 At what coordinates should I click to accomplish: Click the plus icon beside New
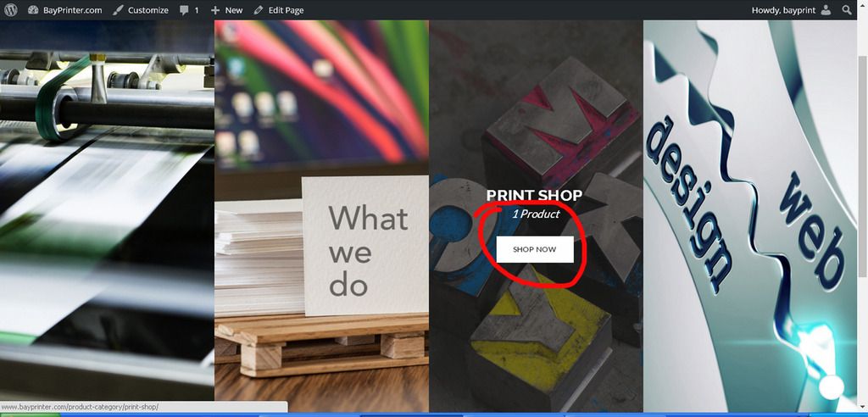pyautogui.click(x=215, y=10)
